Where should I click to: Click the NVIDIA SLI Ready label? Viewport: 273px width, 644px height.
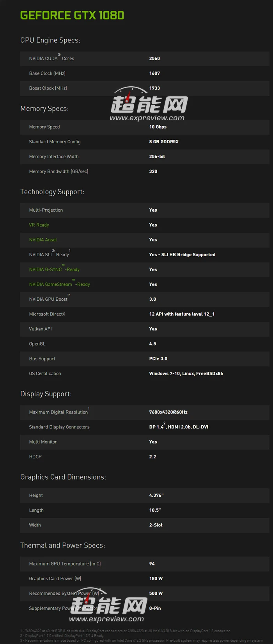coord(50,254)
